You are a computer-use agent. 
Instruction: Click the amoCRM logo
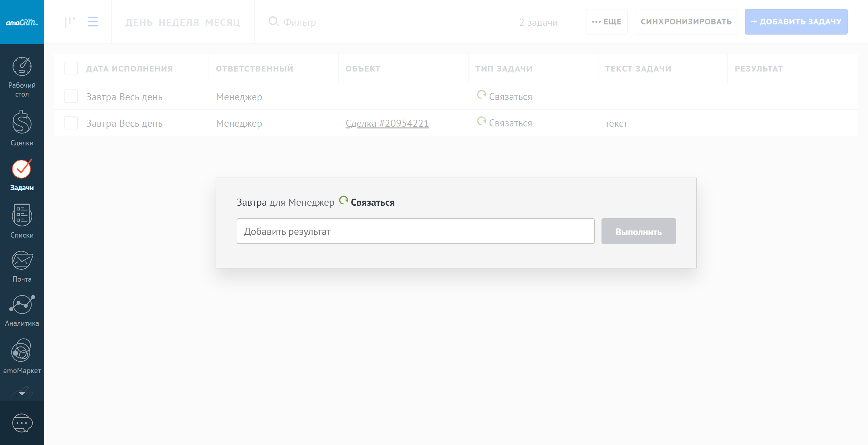(22, 22)
